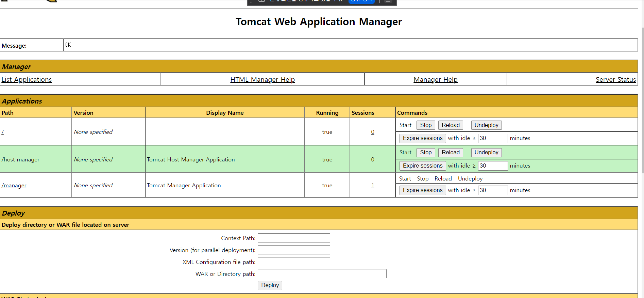The width and height of the screenshot is (644, 298).
Task: Click the Path column header
Action: (x=7, y=113)
